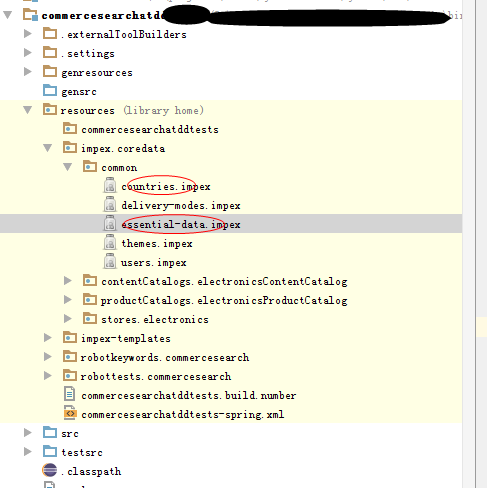Select the countries.impex file
487x488 pixels.
[166, 186]
